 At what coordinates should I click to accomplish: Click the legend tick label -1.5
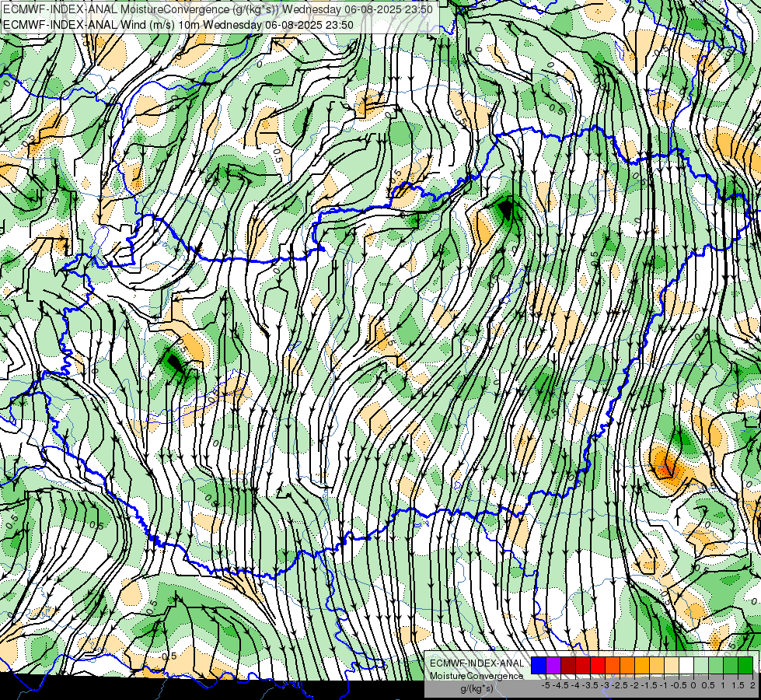649,685
